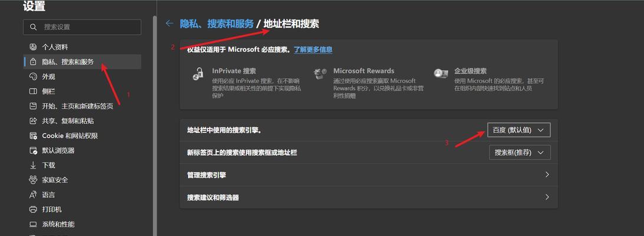Click the back arrow beside the breadcrumb
Image resolution: width=644 pixels, height=236 pixels.
[169, 24]
